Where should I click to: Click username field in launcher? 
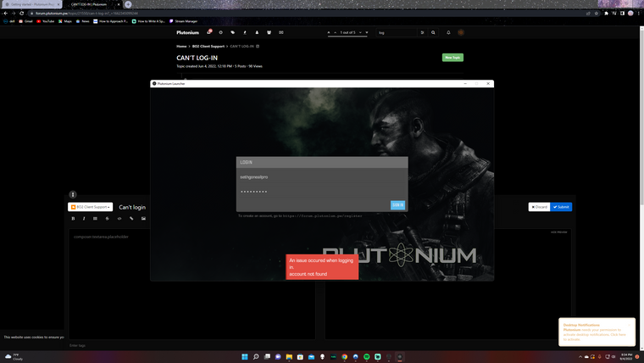[x=322, y=177]
